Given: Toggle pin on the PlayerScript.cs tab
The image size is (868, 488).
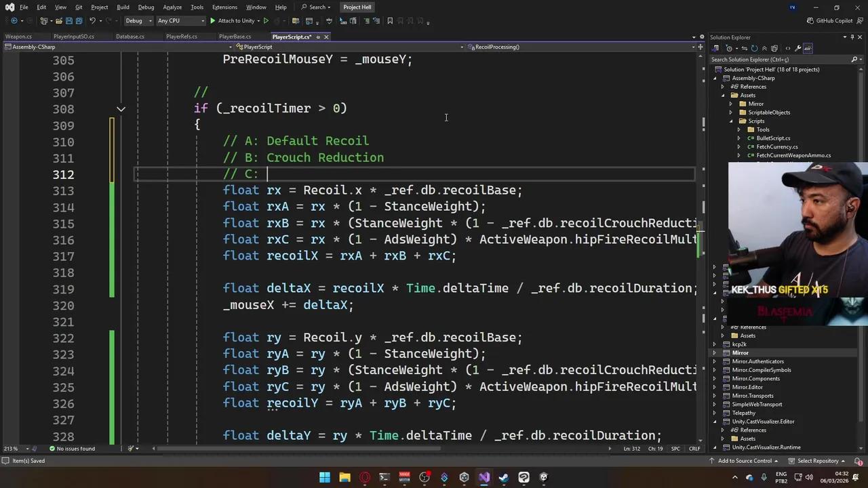Looking at the screenshot, I should 317,37.
